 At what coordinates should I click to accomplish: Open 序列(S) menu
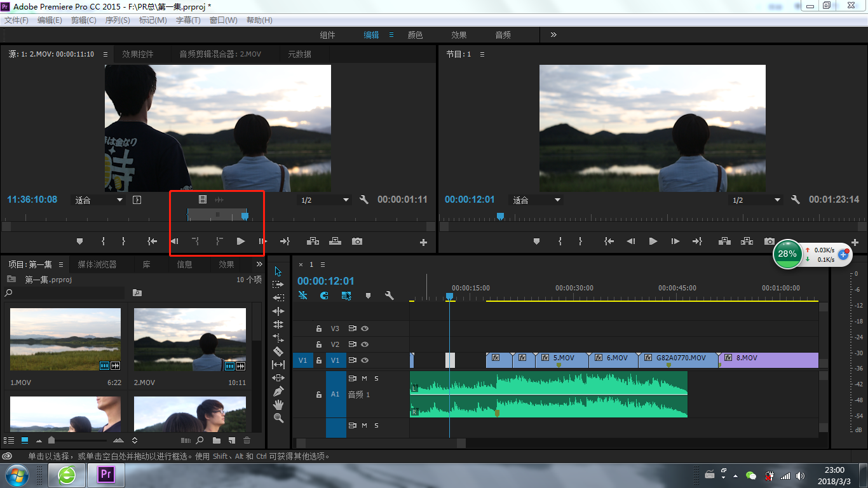[118, 20]
